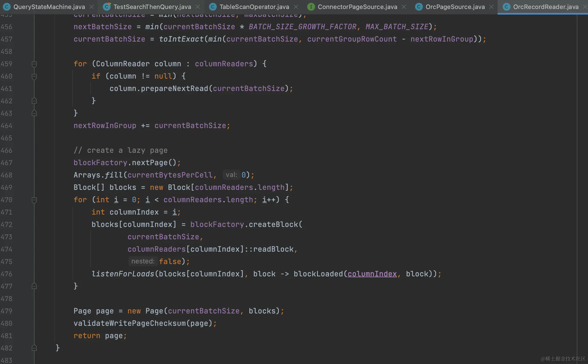588x364 pixels.
Task: Click the OrcPageSource.java class icon
Action: pos(419,7)
